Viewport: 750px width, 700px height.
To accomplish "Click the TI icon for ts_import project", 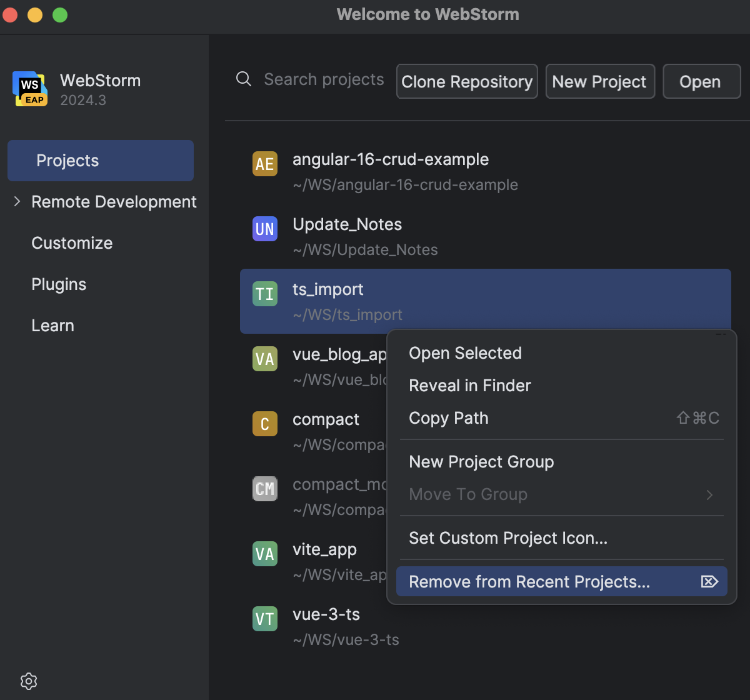I will pyautogui.click(x=264, y=294).
